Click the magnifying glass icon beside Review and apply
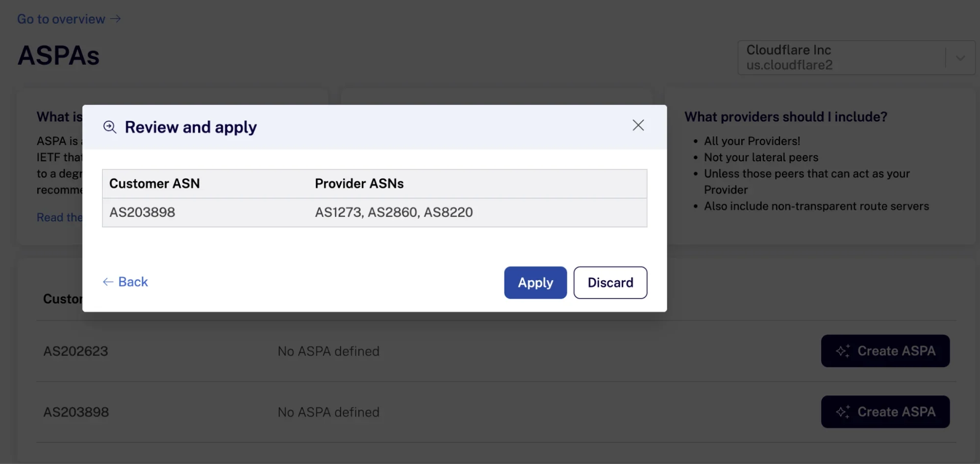The image size is (980, 464). tap(110, 127)
